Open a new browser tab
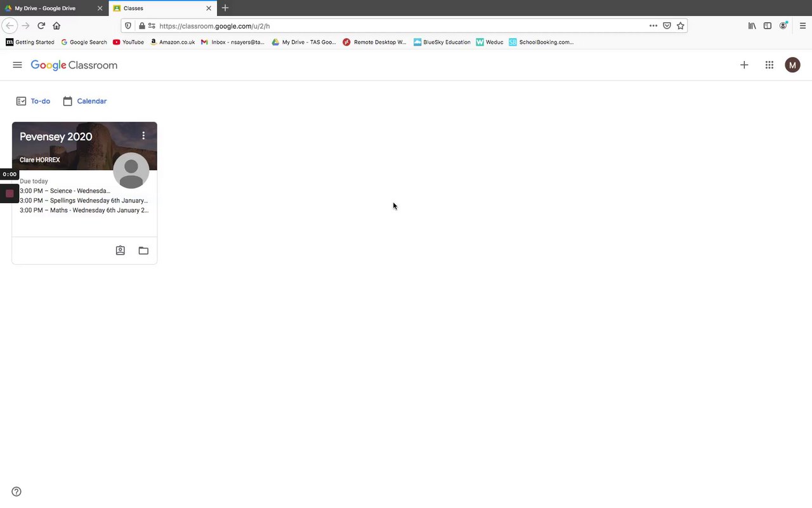This screenshot has height=508, width=812. click(x=225, y=8)
